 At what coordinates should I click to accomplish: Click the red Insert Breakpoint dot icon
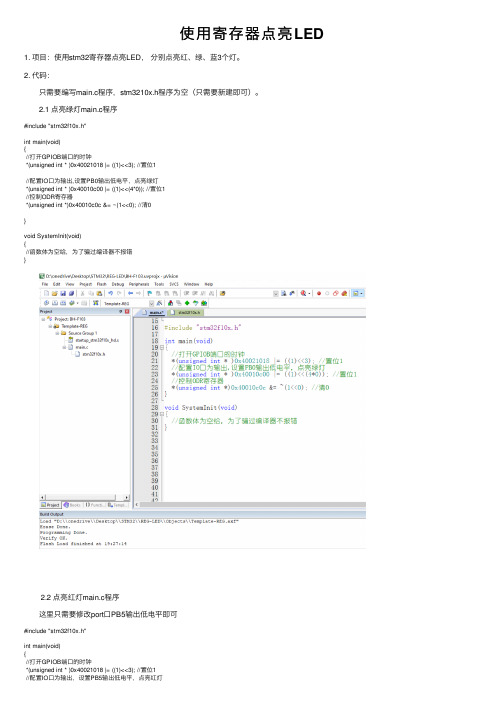pyautogui.click(x=319, y=294)
